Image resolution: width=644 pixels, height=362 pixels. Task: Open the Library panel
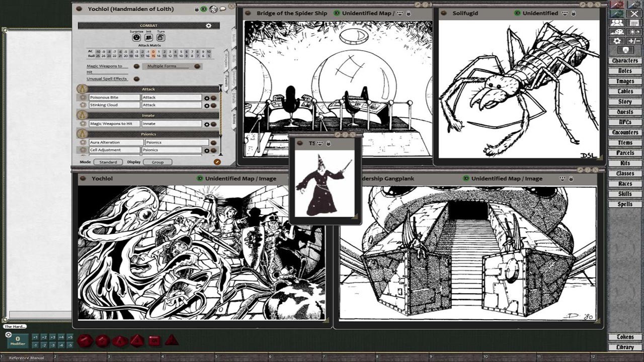coord(625,347)
